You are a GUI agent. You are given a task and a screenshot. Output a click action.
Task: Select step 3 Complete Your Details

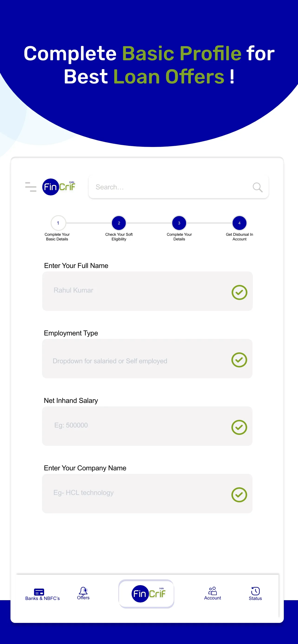[x=179, y=223]
